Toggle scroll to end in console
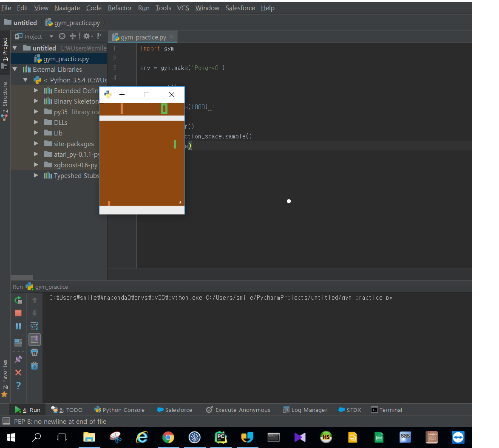This screenshot has width=499, height=448. (34, 339)
